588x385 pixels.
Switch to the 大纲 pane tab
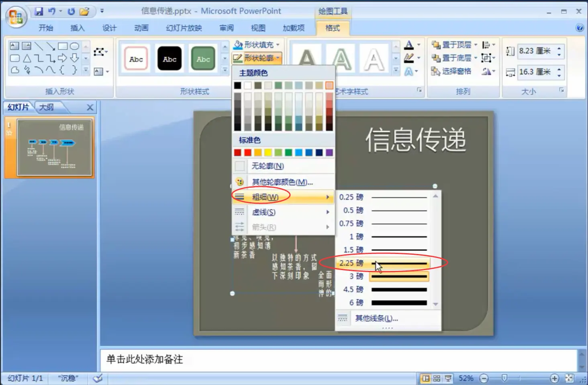(x=47, y=107)
